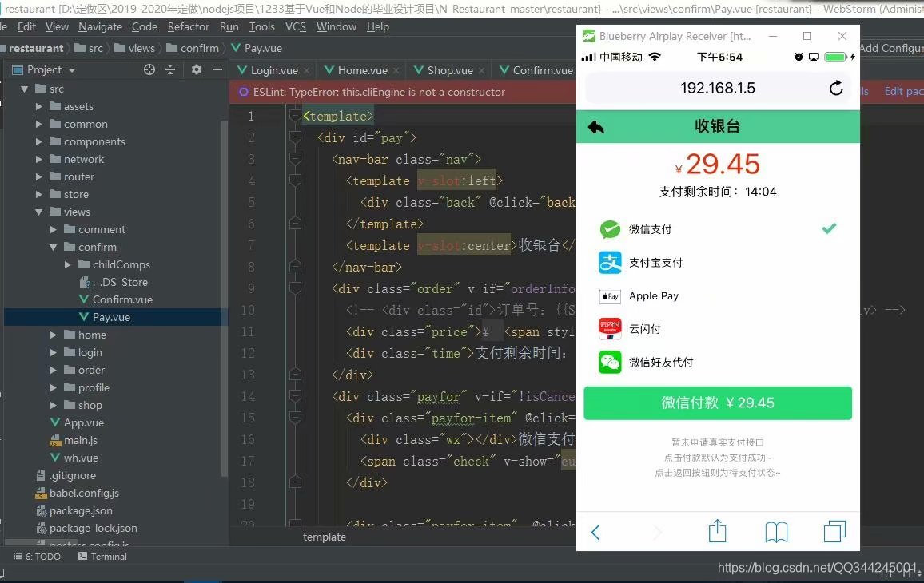The height and width of the screenshot is (583, 924).
Task: Tap the Safari share icon
Action: 717,530
